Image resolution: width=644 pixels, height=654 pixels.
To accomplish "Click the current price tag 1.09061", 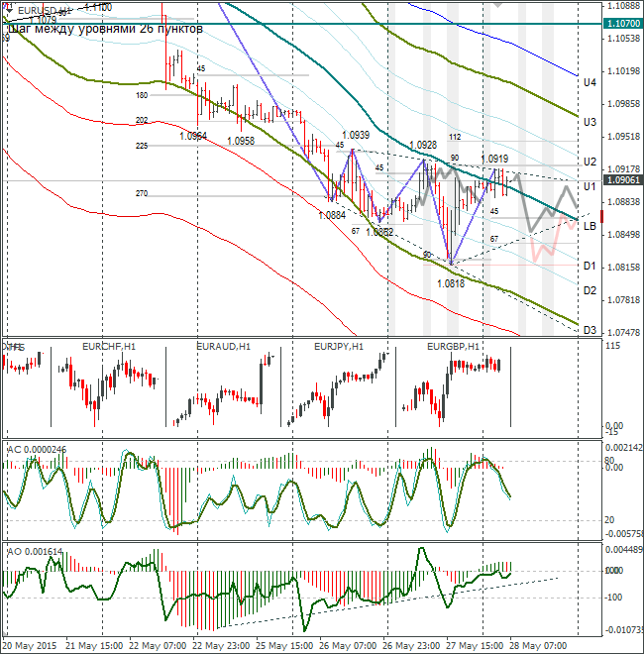I will pos(623,179).
